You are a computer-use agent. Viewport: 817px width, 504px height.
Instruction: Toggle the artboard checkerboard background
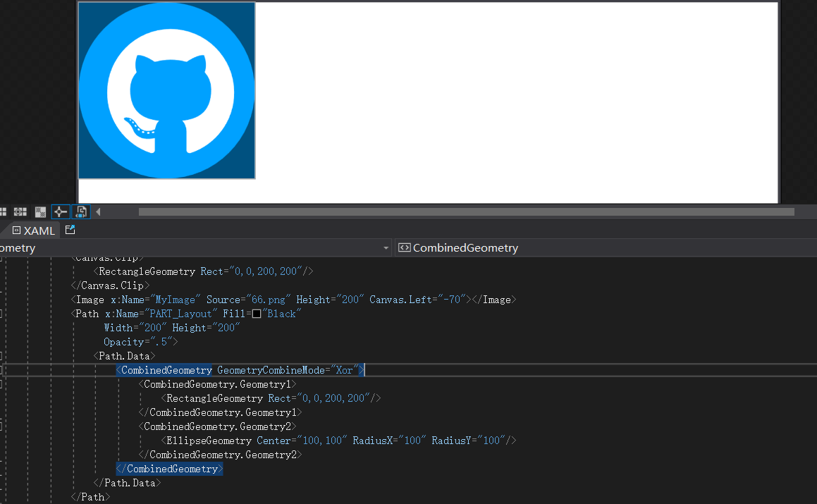40,211
